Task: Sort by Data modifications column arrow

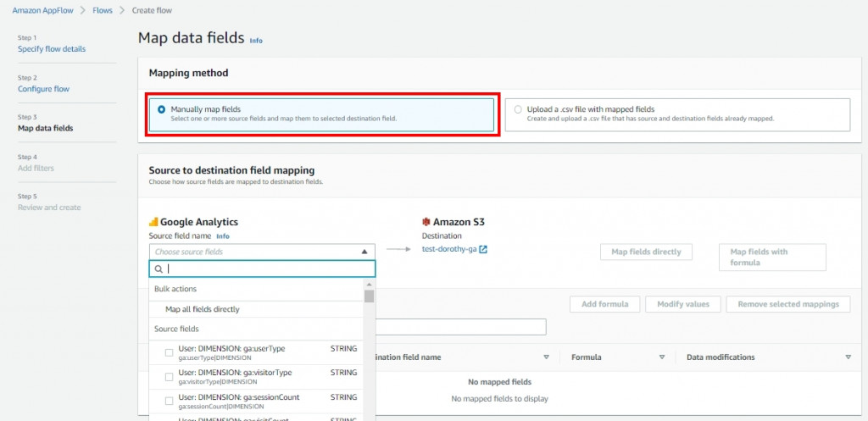Action: click(848, 357)
